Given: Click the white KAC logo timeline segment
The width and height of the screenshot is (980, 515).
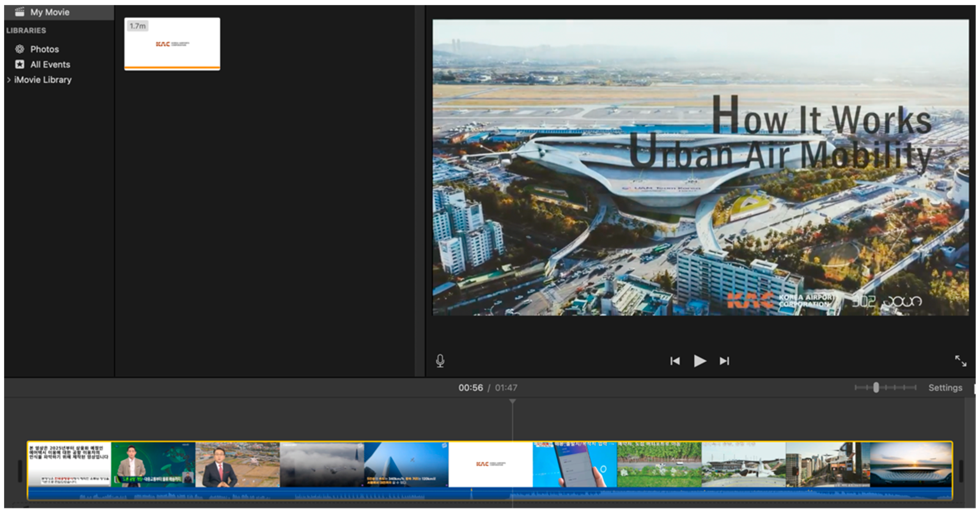Looking at the screenshot, I should point(490,465).
